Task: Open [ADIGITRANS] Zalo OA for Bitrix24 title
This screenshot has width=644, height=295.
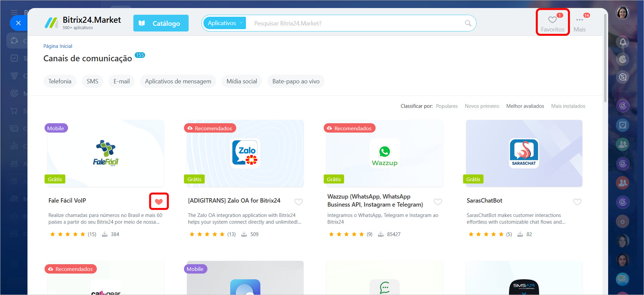Action: point(234,201)
